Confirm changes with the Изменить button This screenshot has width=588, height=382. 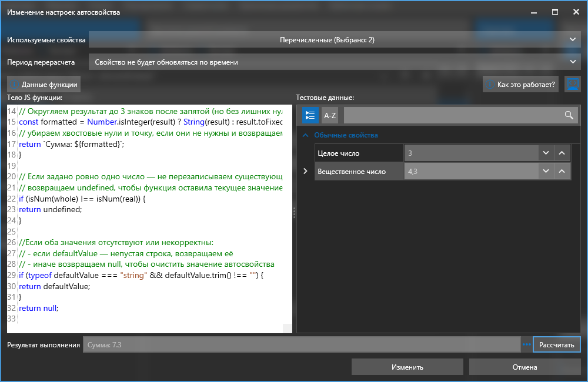coord(407,367)
